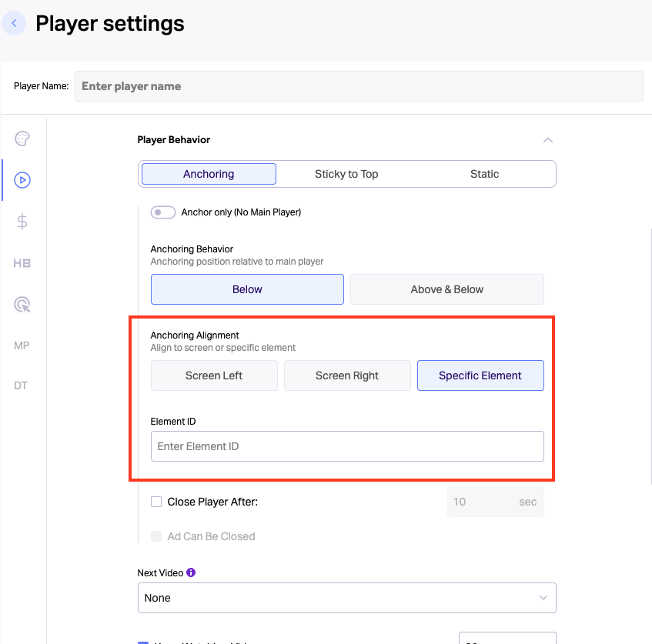
Task: Choose Above & Below anchoring behavior
Action: point(447,289)
